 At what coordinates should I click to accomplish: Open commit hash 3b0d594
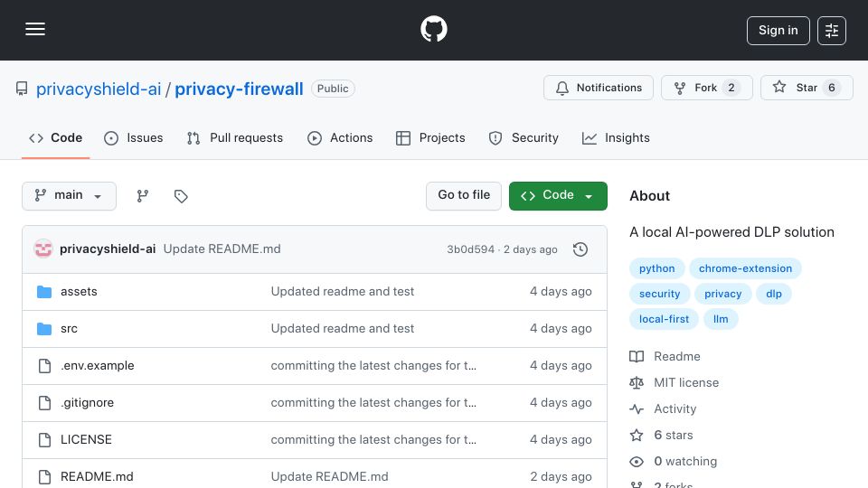pos(470,249)
